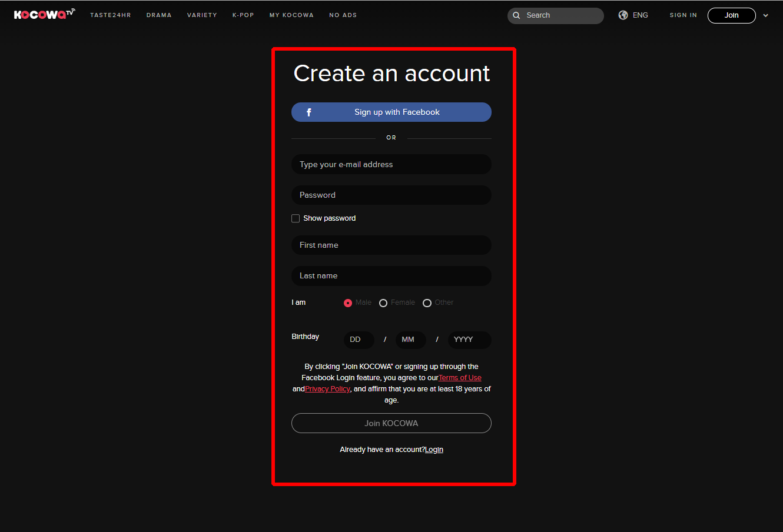Click the Join KOCOWA button
This screenshot has height=532, width=783.
click(x=391, y=423)
